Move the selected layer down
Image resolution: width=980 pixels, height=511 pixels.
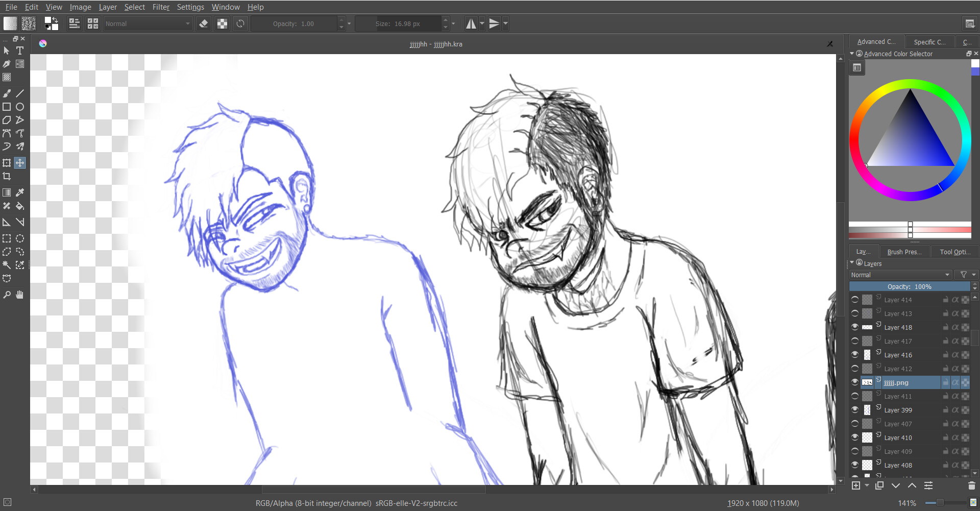coord(895,485)
